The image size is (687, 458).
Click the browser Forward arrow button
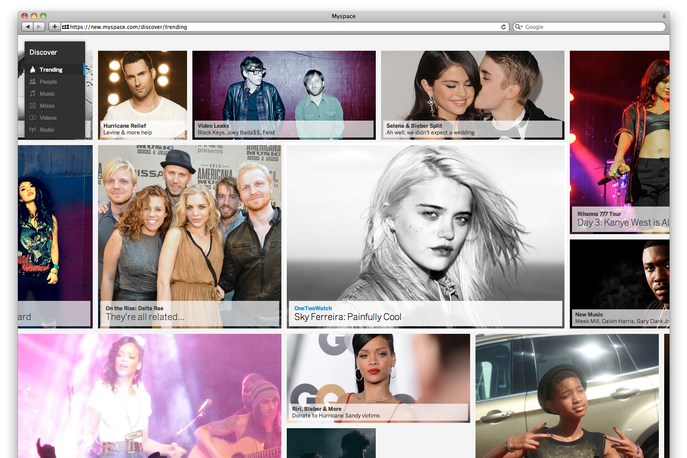pos(39,27)
